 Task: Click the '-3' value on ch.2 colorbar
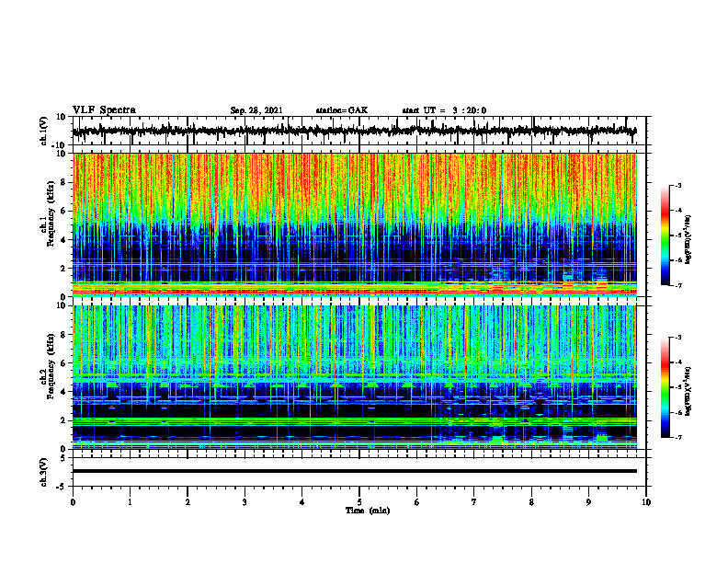[678, 338]
